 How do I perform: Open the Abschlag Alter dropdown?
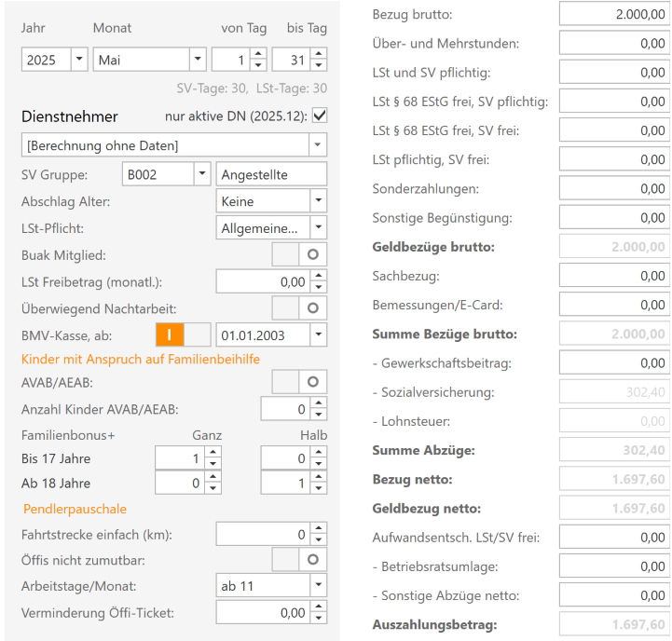point(318,201)
